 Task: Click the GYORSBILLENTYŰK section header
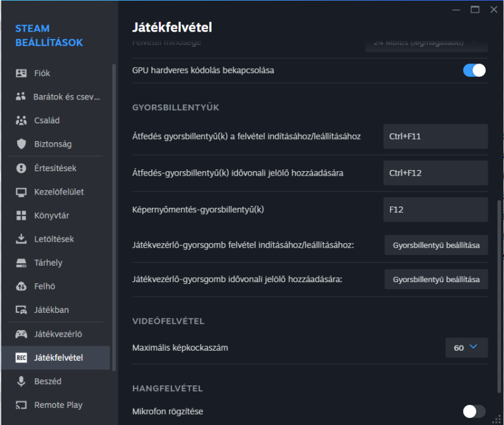tap(176, 108)
